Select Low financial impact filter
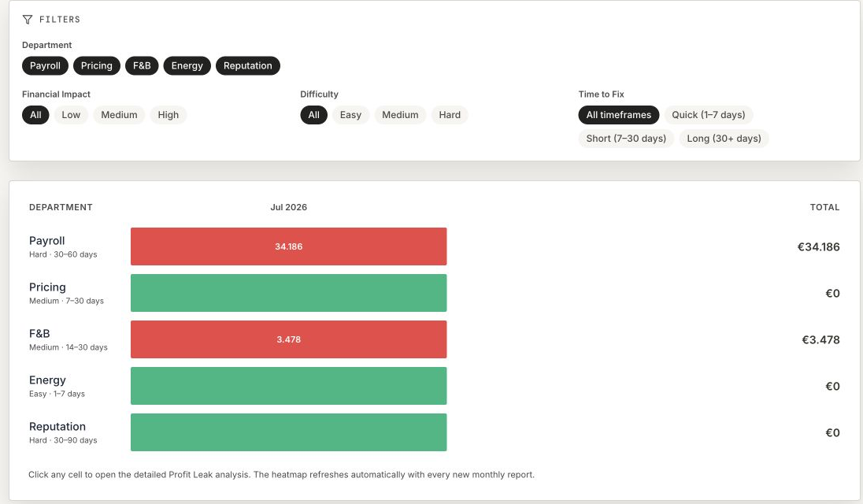 (x=71, y=115)
